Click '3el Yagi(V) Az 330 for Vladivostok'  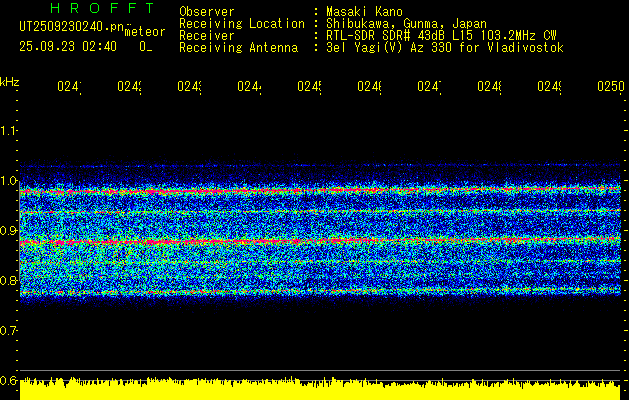click(x=445, y=48)
